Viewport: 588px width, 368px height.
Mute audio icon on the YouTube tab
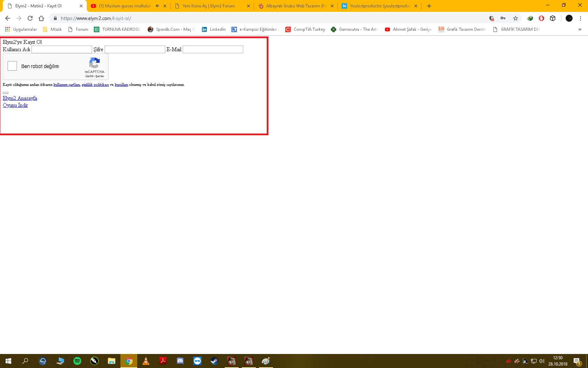157,6
